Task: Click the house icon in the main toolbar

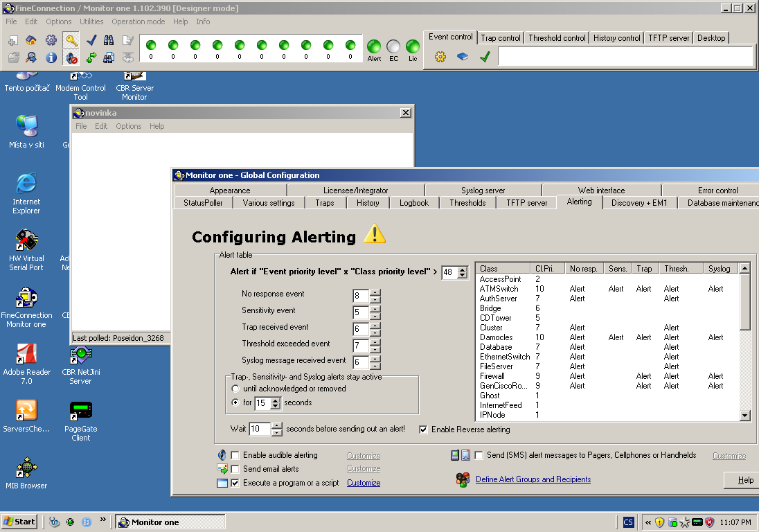Action: click(31, 40)
